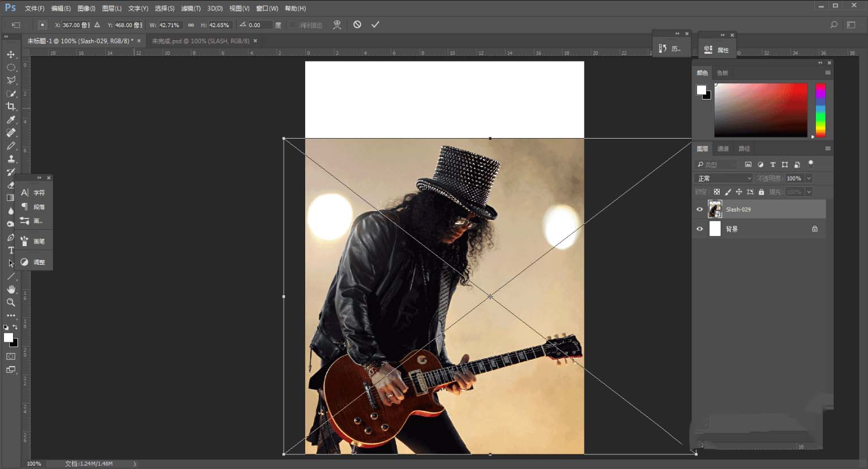Screen dimensions: 868x469
Task: Open the Layers panel options menu
Action: (828, 149)
